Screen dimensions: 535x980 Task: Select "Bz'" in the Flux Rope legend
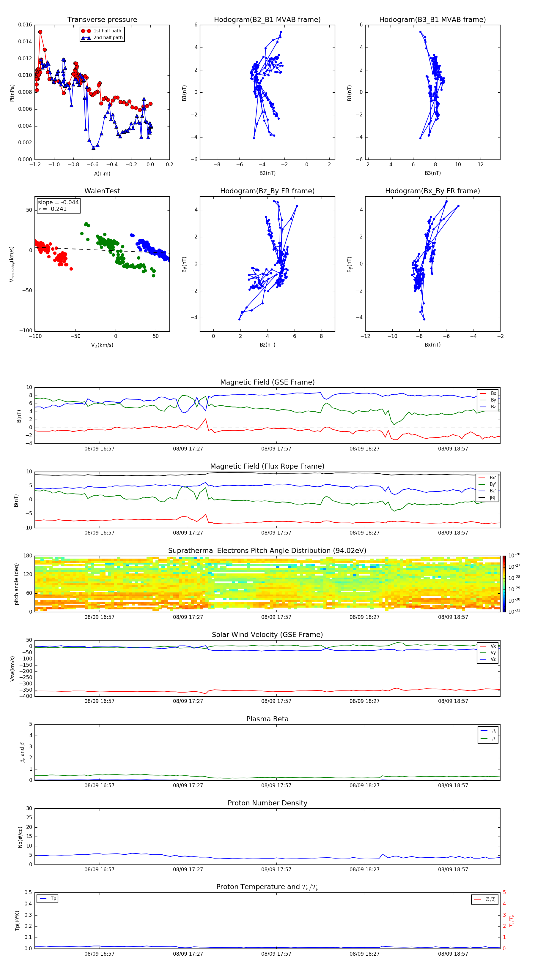[487, 491]
